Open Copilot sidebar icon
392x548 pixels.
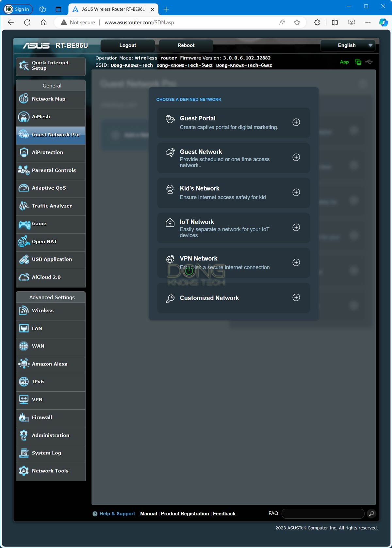tap(383, 22)
